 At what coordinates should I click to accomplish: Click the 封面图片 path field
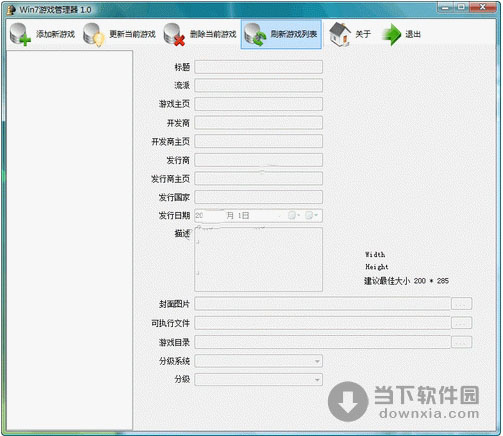tap(322, 304)
